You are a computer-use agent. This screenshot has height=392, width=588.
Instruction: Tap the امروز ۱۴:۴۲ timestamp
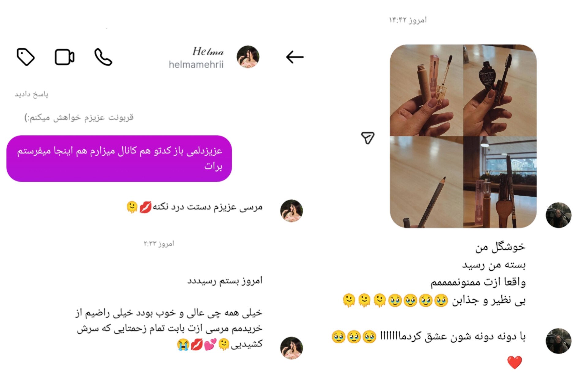pyautogui.click(x=408, y=20)
